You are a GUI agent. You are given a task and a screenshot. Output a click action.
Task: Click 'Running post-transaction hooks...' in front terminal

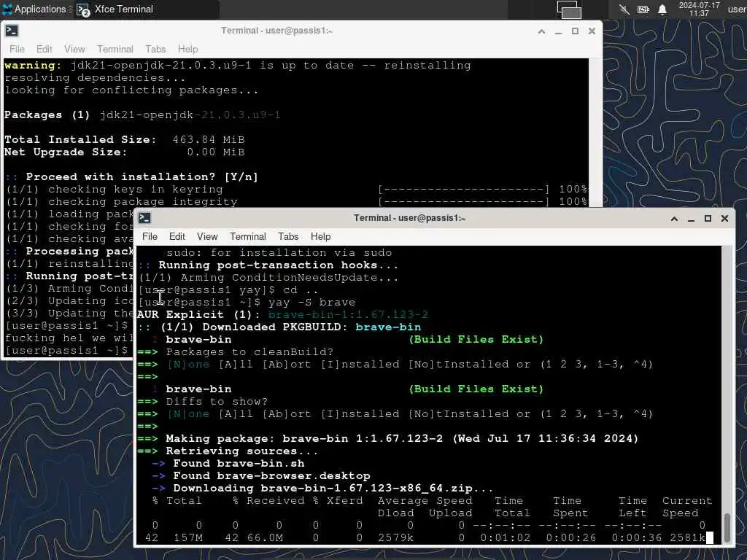point(278,265)
